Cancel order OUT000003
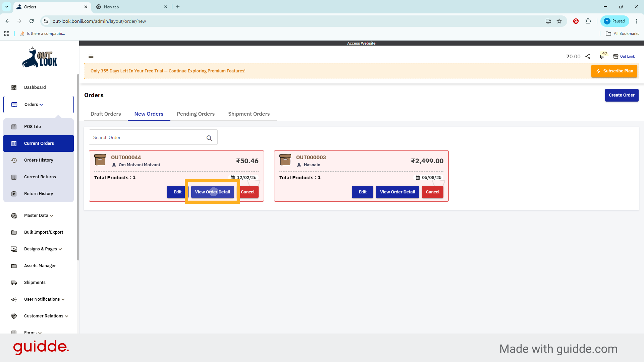644x362 pixels. coord(432,192)
